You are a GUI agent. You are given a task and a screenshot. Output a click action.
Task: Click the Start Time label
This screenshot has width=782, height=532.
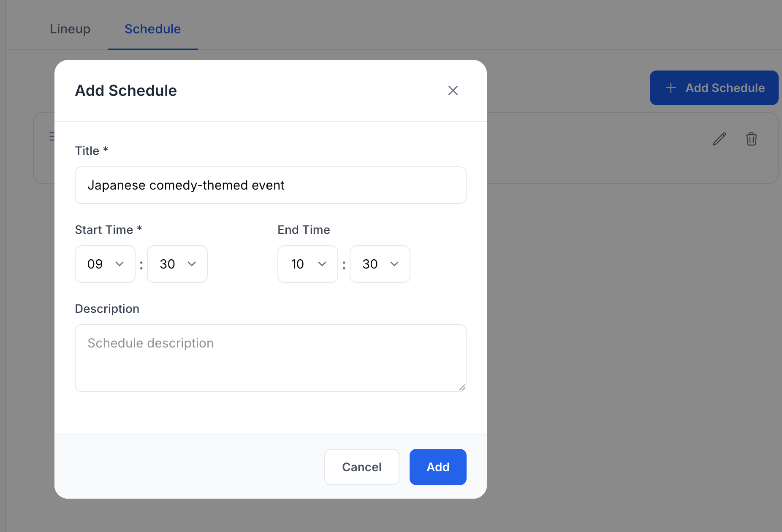tap(108, 229)
